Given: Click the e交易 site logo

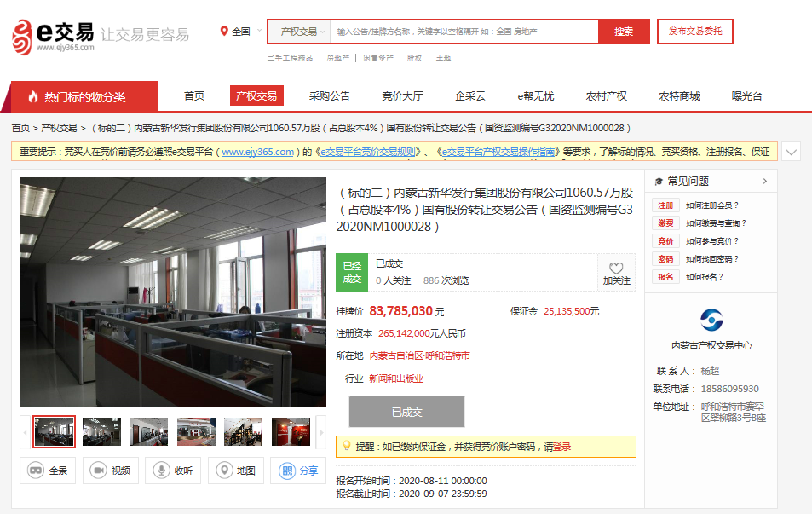Looking at the screenshot, I should [x=53, y=37].
